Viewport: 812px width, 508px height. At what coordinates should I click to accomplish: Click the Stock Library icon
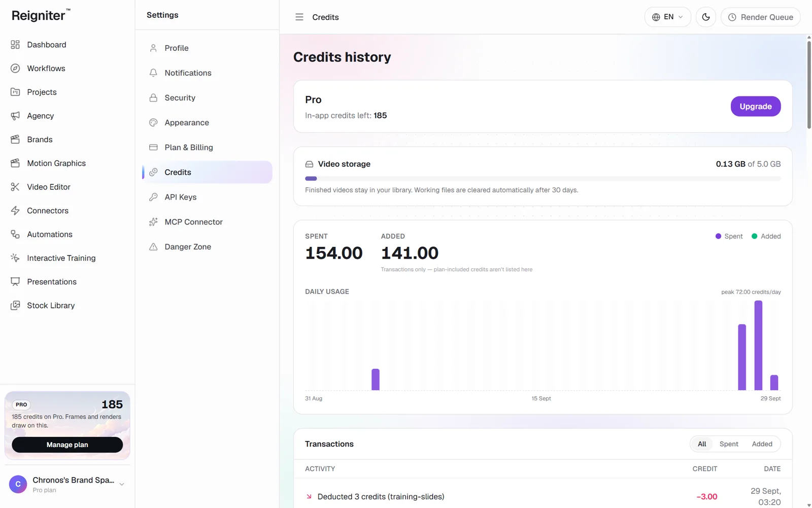[15, 305]
